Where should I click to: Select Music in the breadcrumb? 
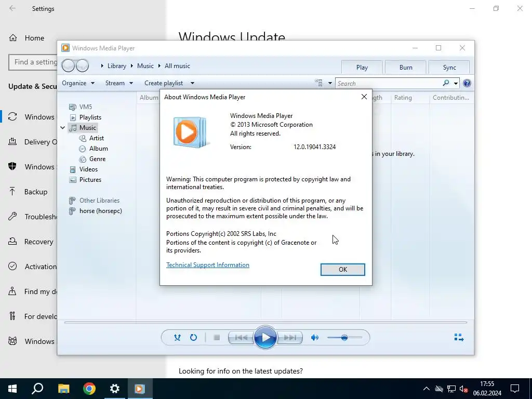145,66
